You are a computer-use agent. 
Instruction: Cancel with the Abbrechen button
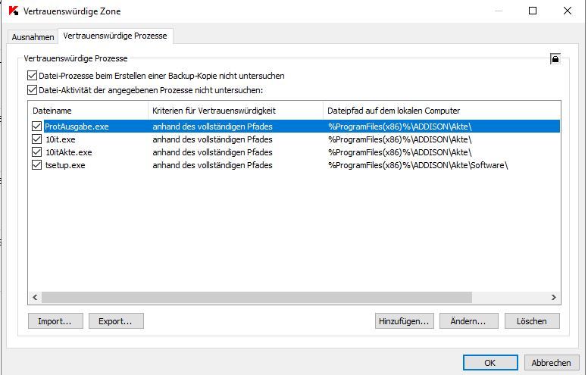[552, 363]
